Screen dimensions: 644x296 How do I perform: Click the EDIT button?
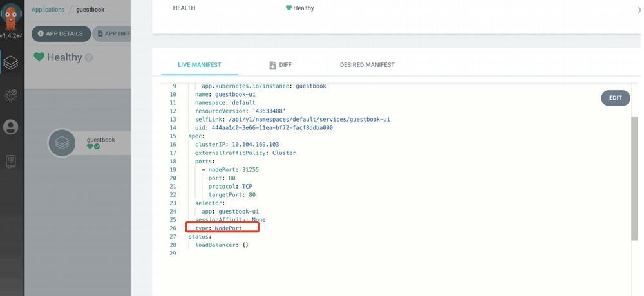click(x=615, y=98)
